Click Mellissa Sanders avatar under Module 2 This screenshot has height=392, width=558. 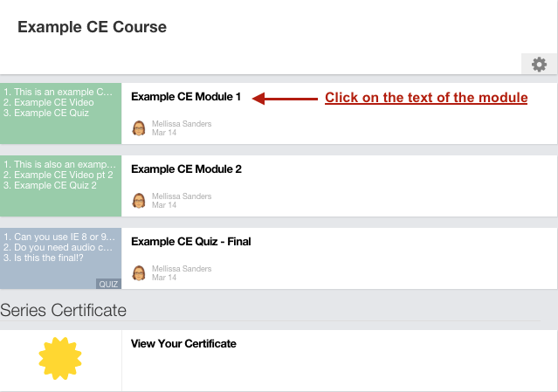tap(139, 201)
